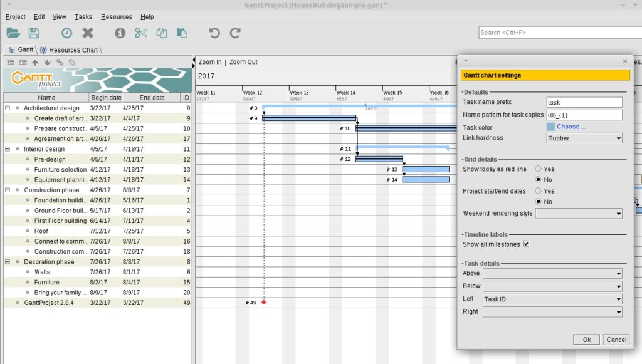Viewport: 642px width, 364px height.
Task: Collapse the Interior design task group
Action: tap(8, 149)
